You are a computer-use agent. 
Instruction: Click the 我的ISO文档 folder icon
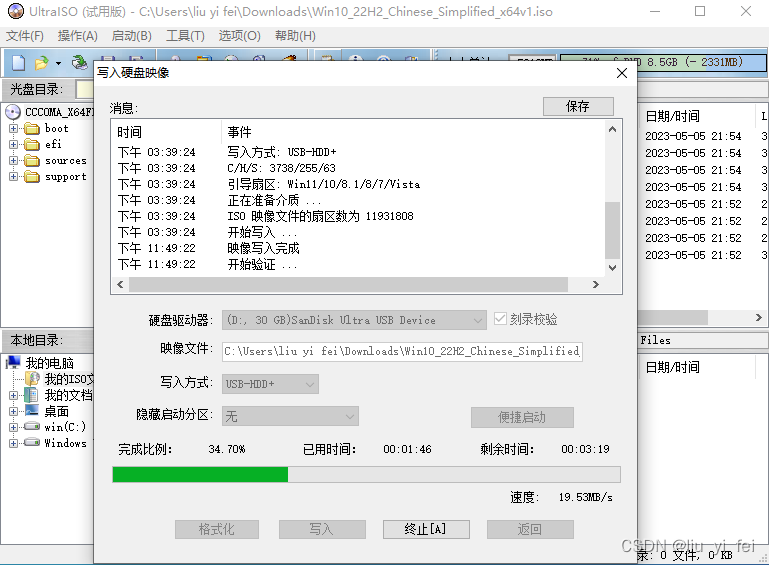(32, 379)
